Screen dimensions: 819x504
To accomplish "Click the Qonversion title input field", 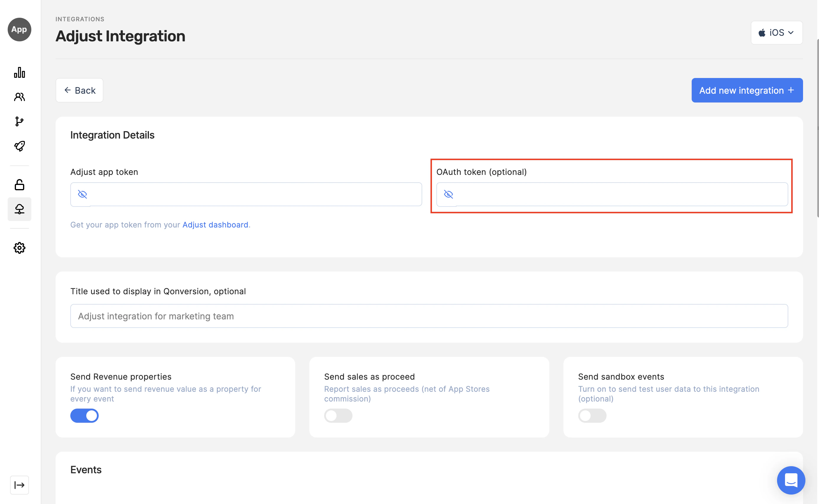I will click(x=429, y=316).
